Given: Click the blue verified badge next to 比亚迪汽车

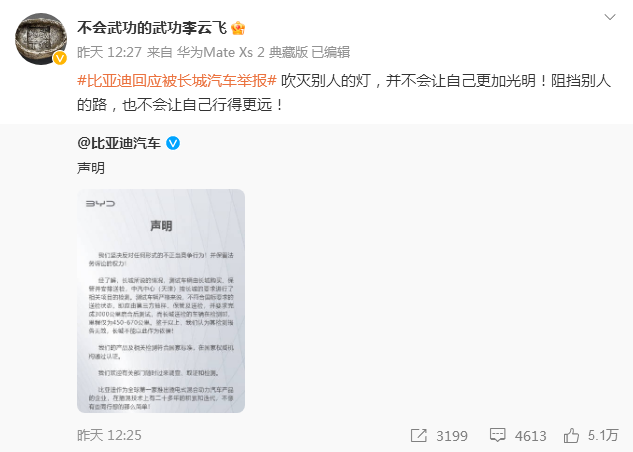Looking at the screenshot, I should (x=173, y=143).
